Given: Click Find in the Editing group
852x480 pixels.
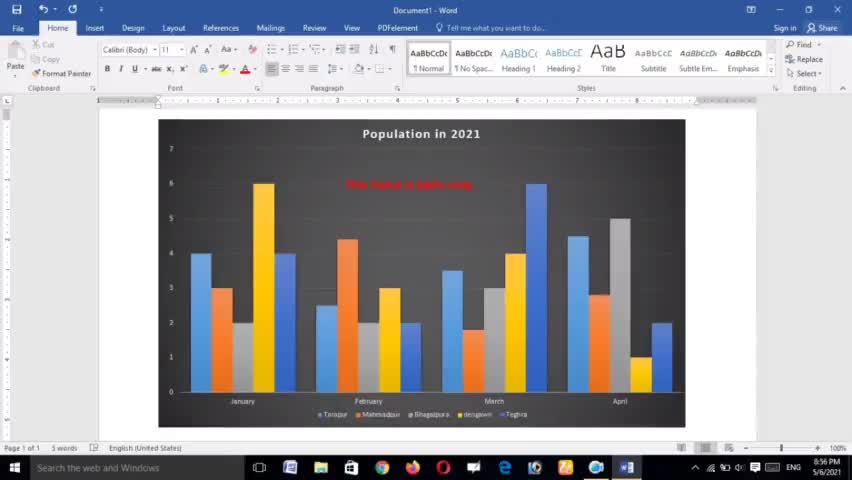Looking at the screenshot, I should [799, 45].
